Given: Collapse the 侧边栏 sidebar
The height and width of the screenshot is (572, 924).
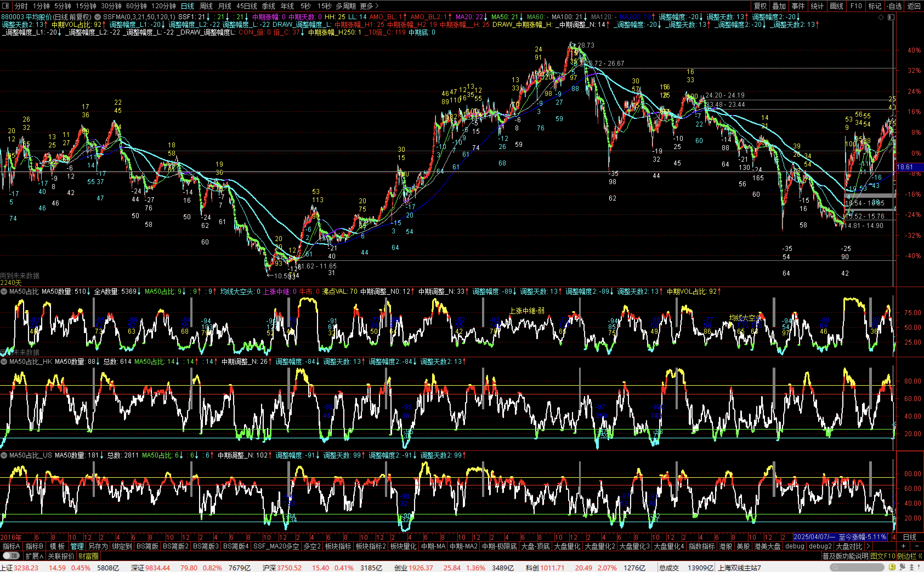Looking at the screenshot, I should coord(909,556).
